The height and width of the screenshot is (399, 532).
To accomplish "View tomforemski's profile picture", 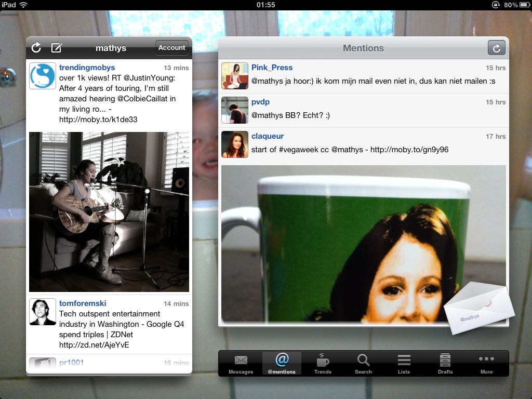I will (x=43, y=312).
